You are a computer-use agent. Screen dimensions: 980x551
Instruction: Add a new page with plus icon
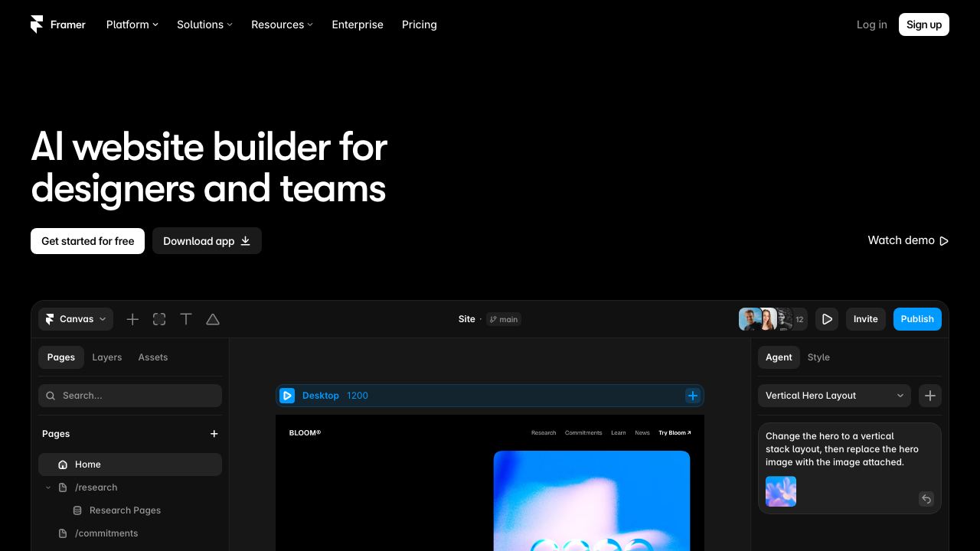pyautogui.click(x=214, y=434)
